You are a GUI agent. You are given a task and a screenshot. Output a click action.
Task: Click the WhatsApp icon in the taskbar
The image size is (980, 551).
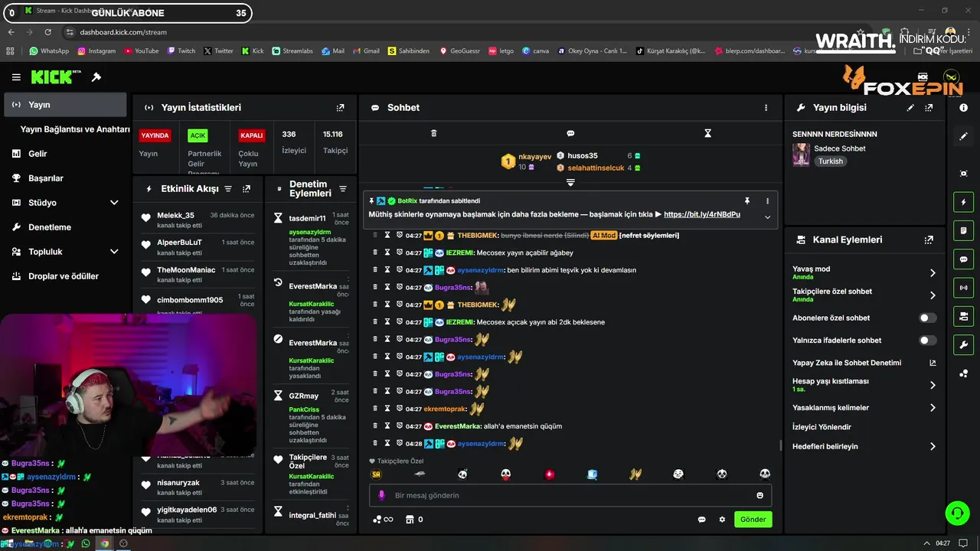85,543
